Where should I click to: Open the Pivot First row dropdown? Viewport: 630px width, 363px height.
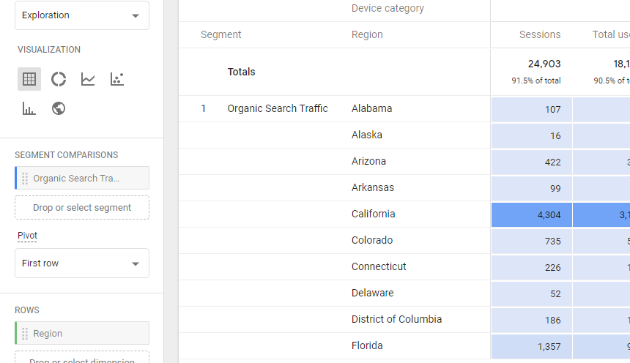[x=82, y=263]
